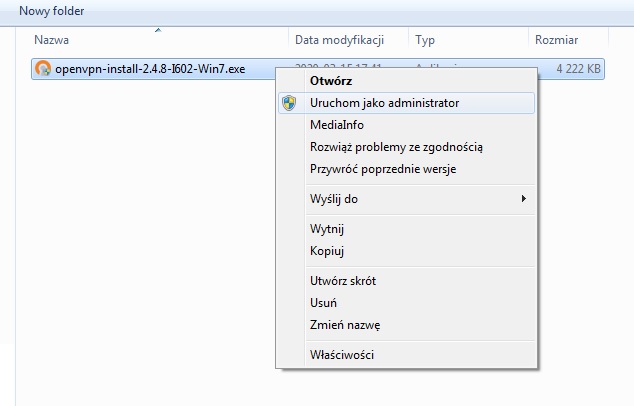Click the Rozmiar column header

[x=557, y=40]
